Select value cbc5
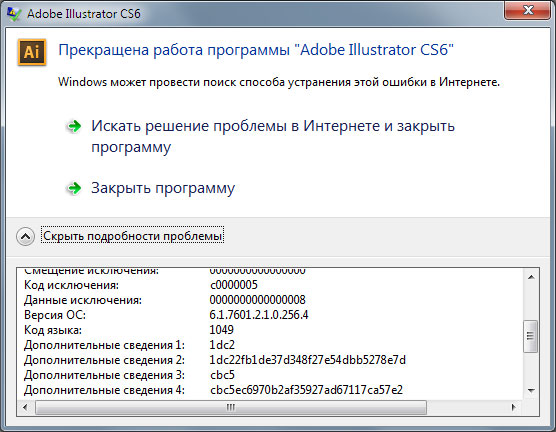Image resolution: width=556 pixels, height=432 pixels. click(222, 375)
